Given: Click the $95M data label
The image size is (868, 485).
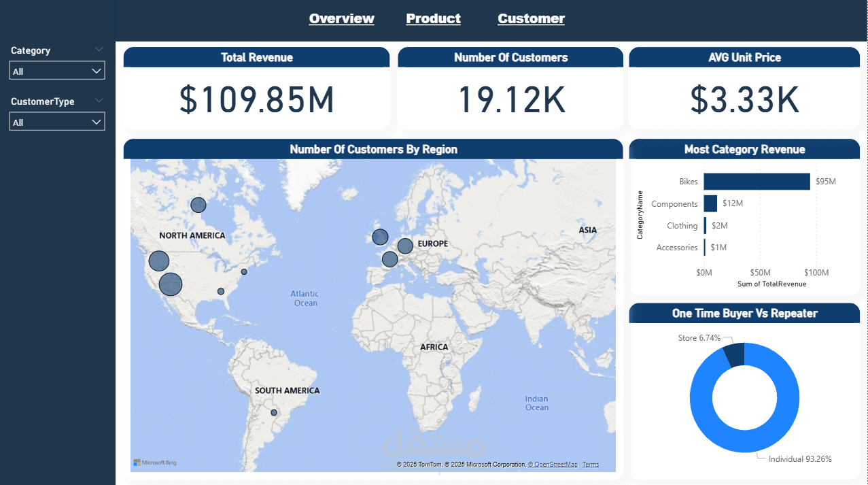Looking at the screenshot, I should click(826, 182).
